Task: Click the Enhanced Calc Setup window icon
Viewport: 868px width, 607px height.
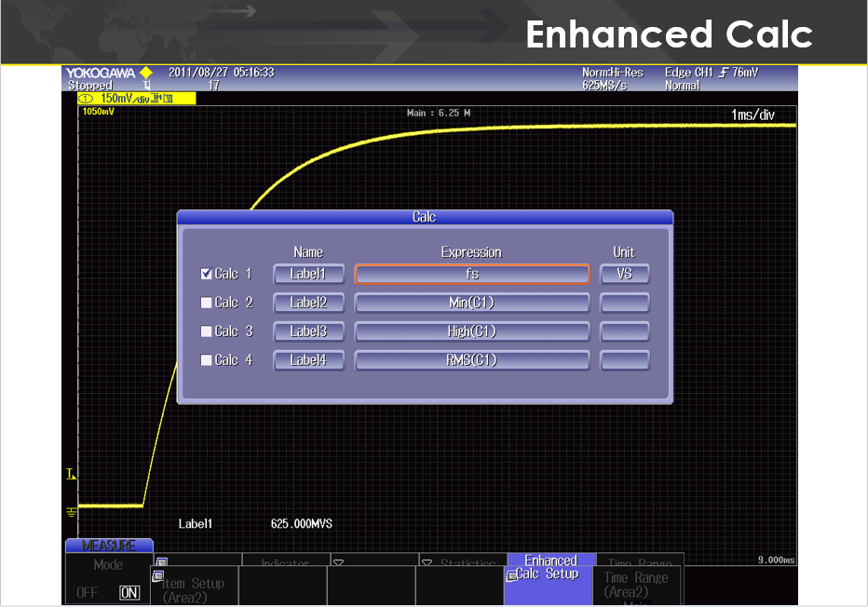Action: 511,576
